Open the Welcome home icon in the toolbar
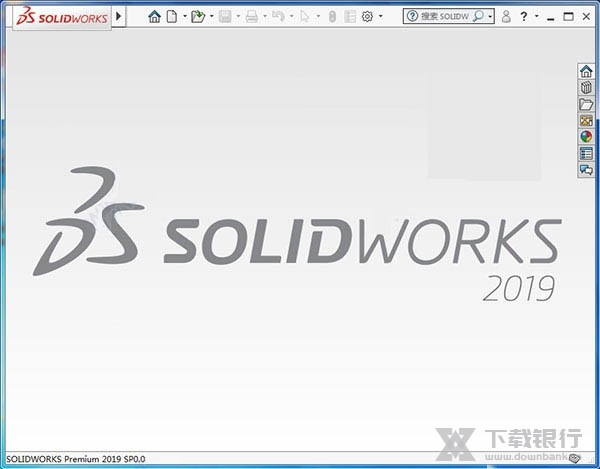 tap(154, 16)
